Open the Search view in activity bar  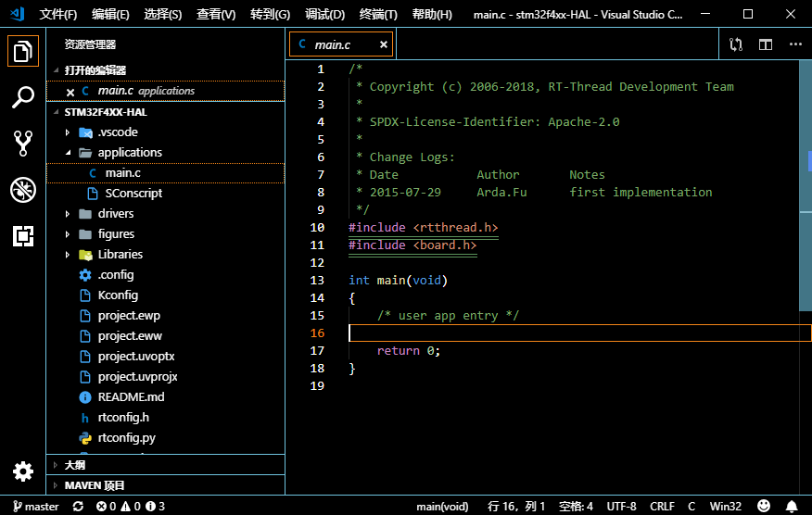click(23, 97)
